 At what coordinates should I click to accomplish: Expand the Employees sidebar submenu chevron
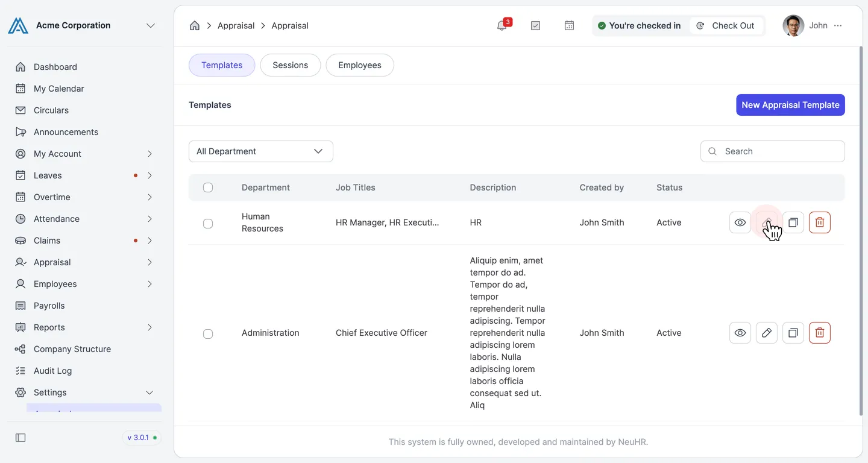coord(149,284)
